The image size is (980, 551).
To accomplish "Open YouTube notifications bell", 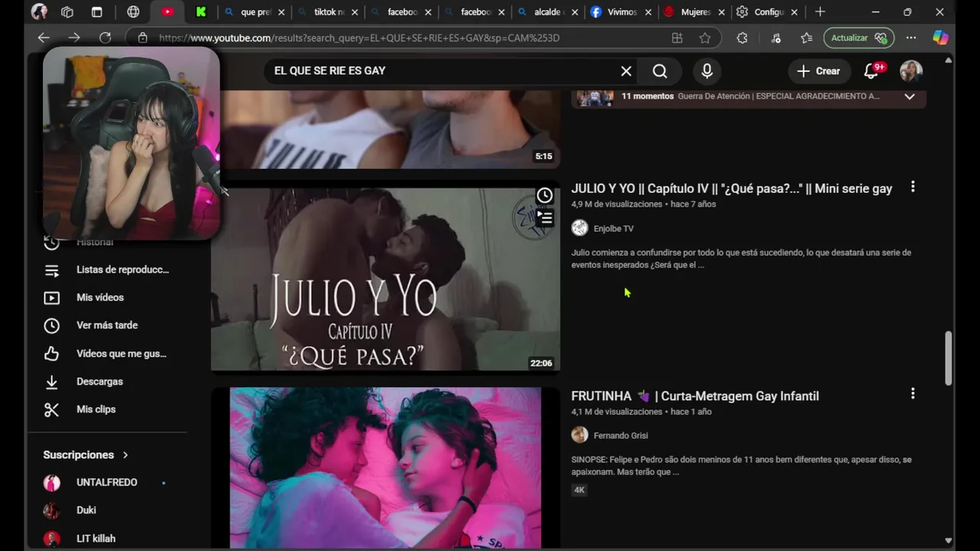I will click(871, 71).
